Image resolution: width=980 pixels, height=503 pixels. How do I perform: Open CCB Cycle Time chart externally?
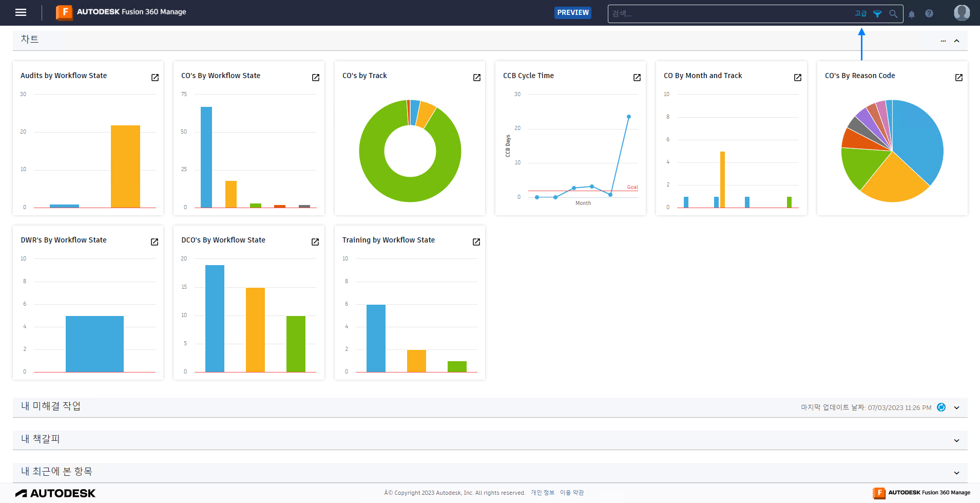tap(637, 78)
